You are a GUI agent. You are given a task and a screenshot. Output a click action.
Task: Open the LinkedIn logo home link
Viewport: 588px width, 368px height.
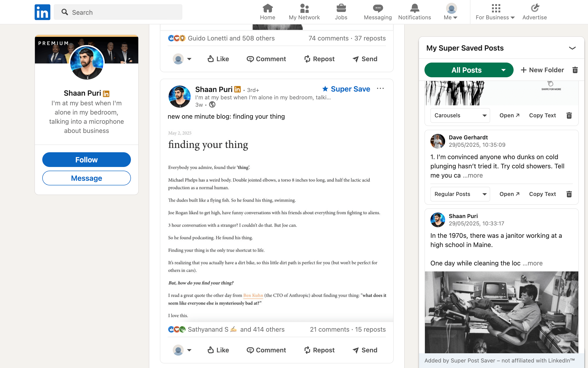[42, 12]
